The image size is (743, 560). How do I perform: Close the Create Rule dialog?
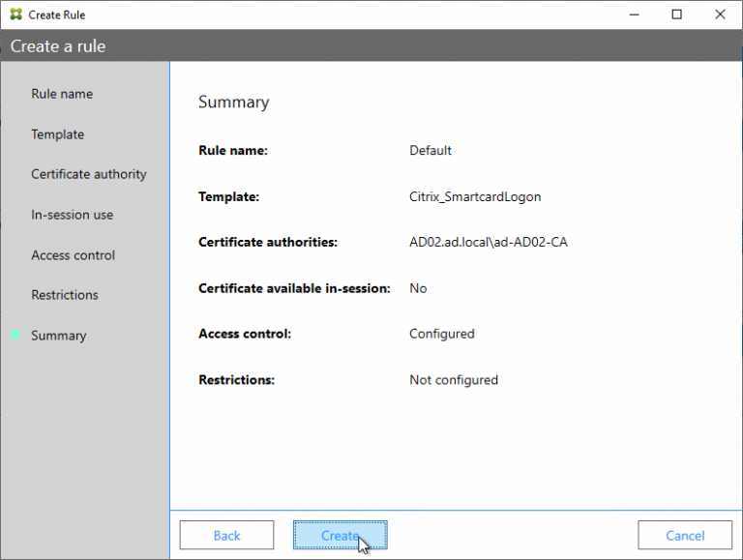(x=721, y=15)
